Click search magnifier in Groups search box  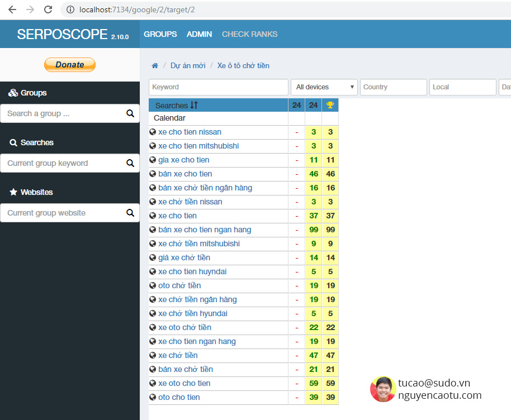coord(130,114)
